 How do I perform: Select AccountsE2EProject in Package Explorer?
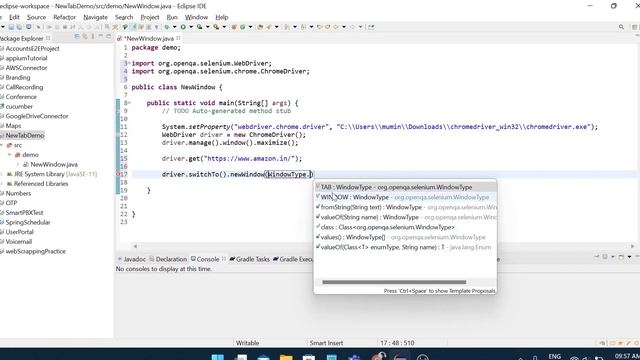tap(32, 48)
